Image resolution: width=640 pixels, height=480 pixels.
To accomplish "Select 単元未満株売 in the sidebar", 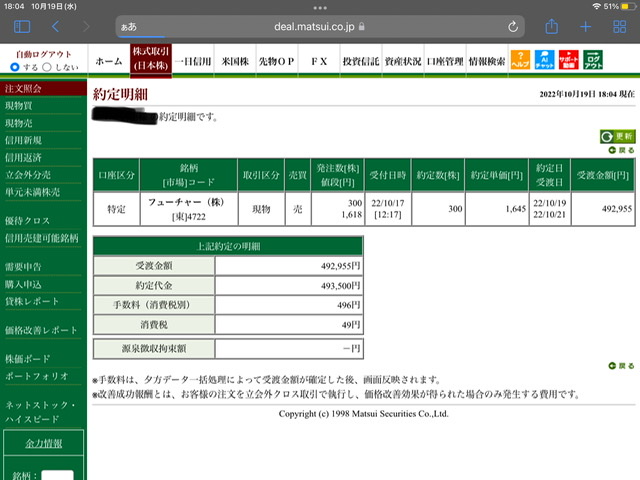I will coord(32,192).
